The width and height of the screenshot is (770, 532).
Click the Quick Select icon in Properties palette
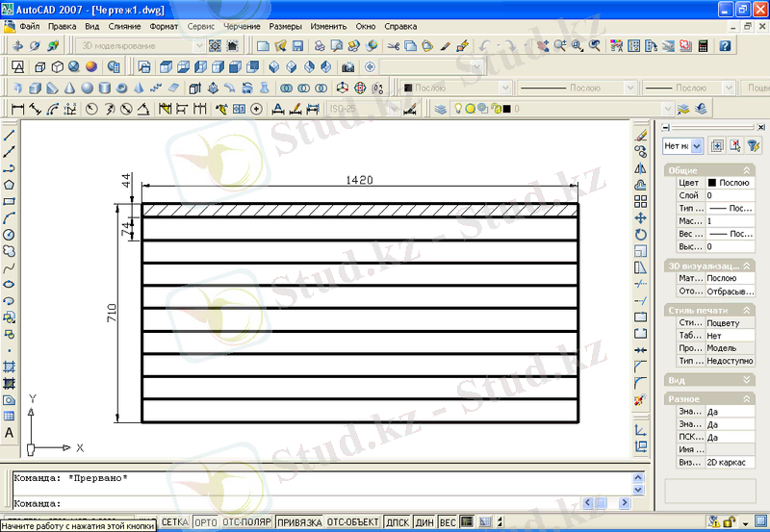753,145
